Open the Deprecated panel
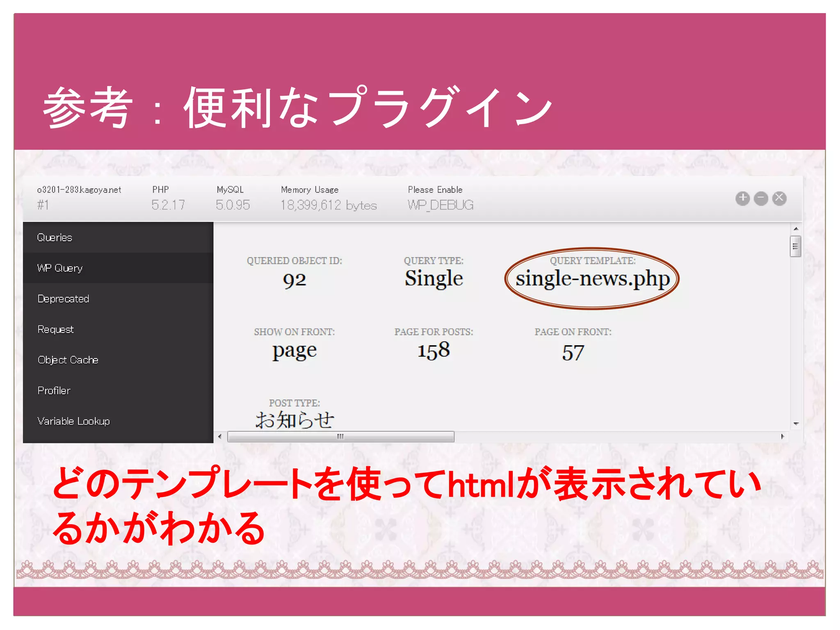This screenshot has width=840, height=630. point(118,299)
